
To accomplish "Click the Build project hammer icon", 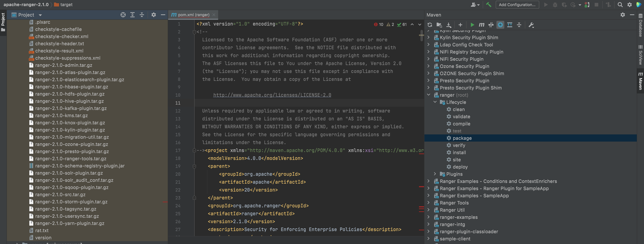I will [488, 4].
